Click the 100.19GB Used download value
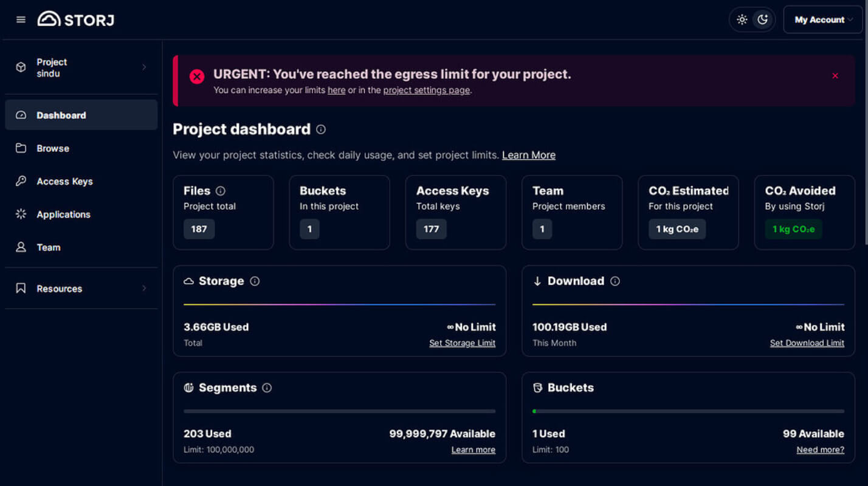The image size is (868, 486). pos(570,327)
